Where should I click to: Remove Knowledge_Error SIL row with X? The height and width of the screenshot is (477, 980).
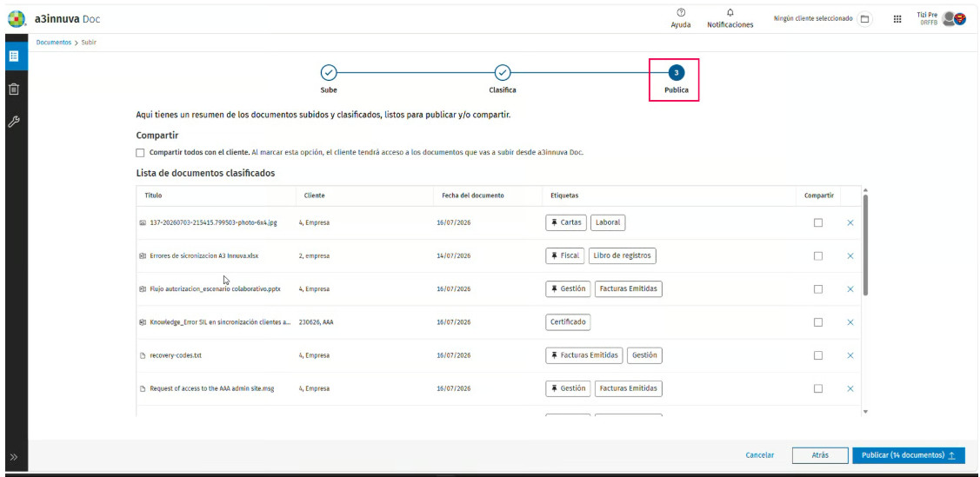[850, 322]
